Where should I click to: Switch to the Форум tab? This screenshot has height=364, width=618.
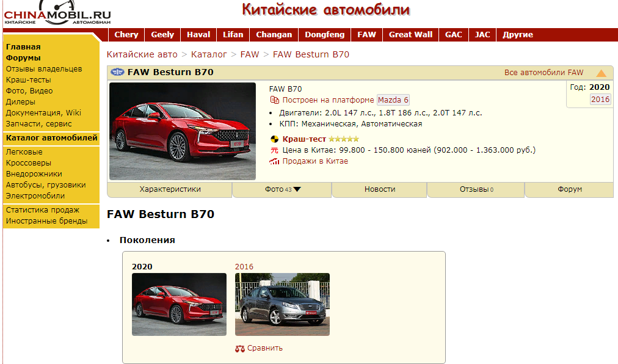coord(570,190)
